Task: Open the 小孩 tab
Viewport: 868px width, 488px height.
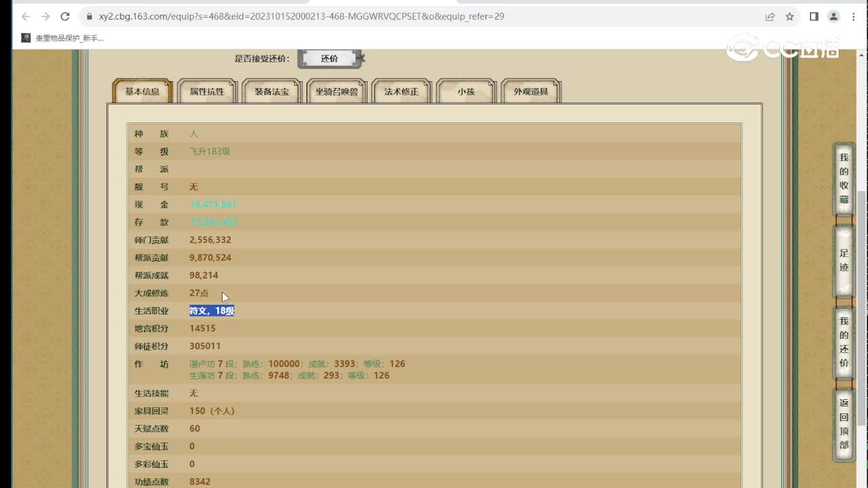Action: coord(466,91)
